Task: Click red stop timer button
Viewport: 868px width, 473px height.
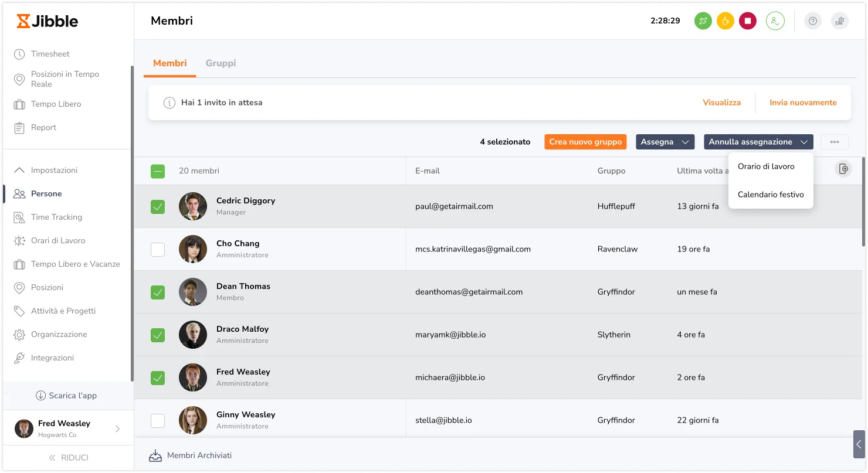Action: point(748,21)
